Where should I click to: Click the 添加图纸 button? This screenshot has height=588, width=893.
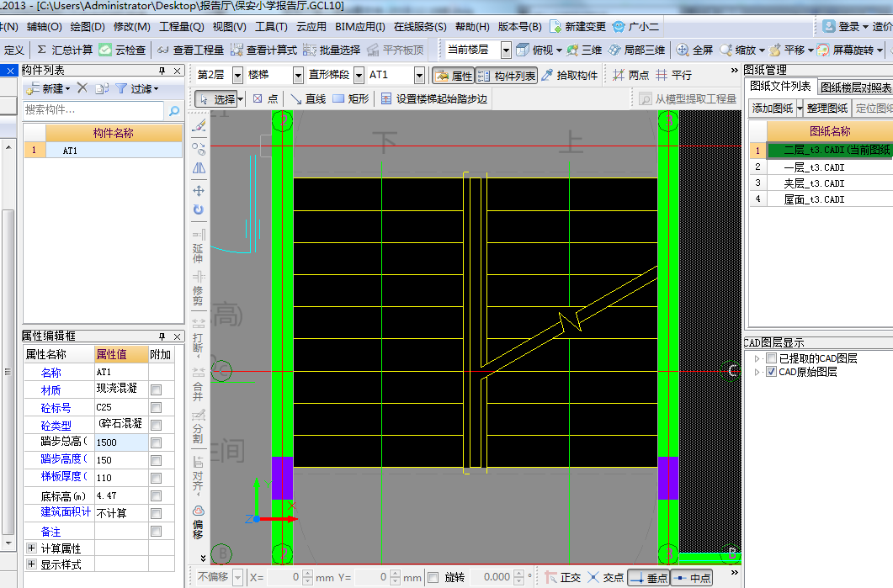pos(773,109)
